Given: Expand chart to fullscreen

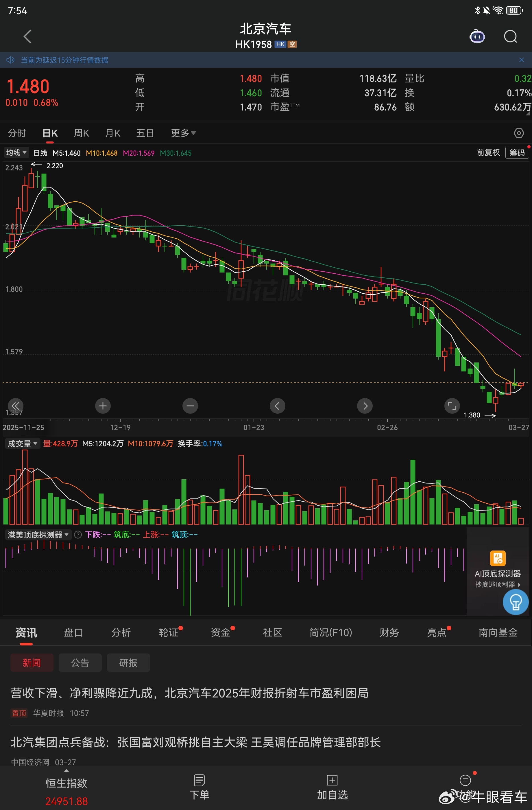Looking at the screenshot, I should (x=452, y=406).
